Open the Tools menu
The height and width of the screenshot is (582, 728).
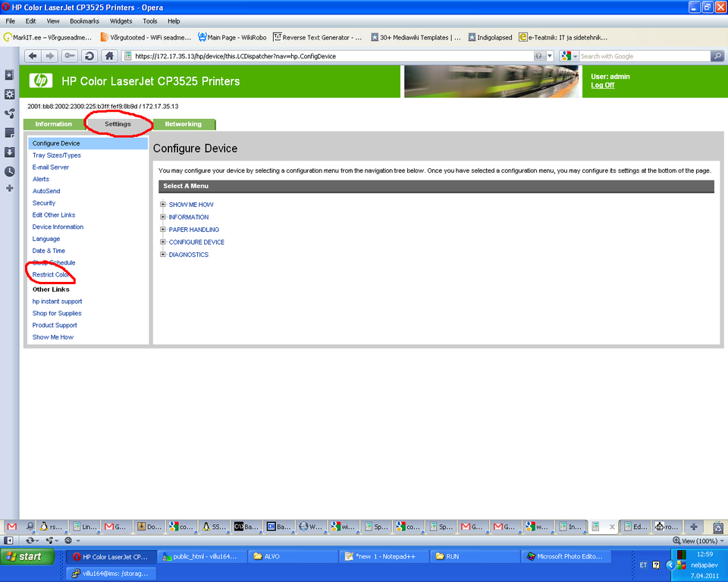(x=150, y=21)
